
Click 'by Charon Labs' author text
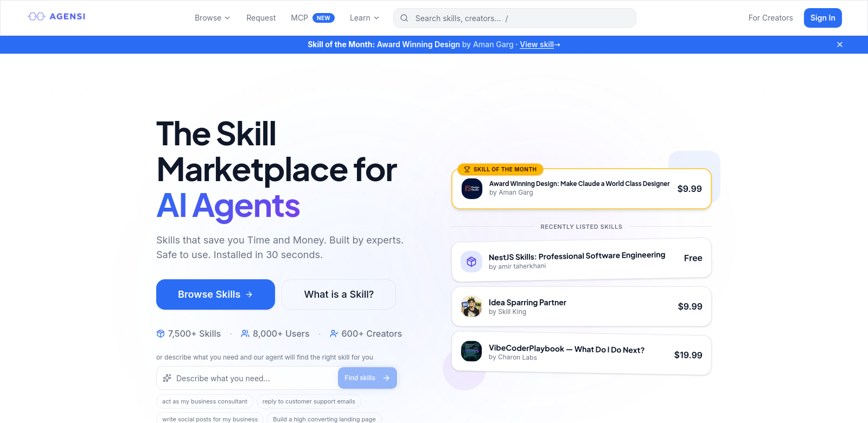pos(513,357)
